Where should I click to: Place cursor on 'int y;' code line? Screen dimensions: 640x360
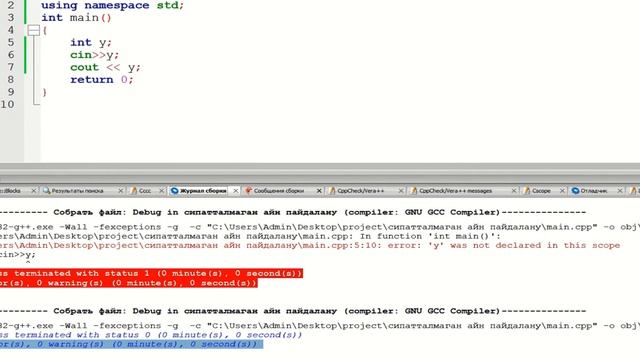(91, 42)
